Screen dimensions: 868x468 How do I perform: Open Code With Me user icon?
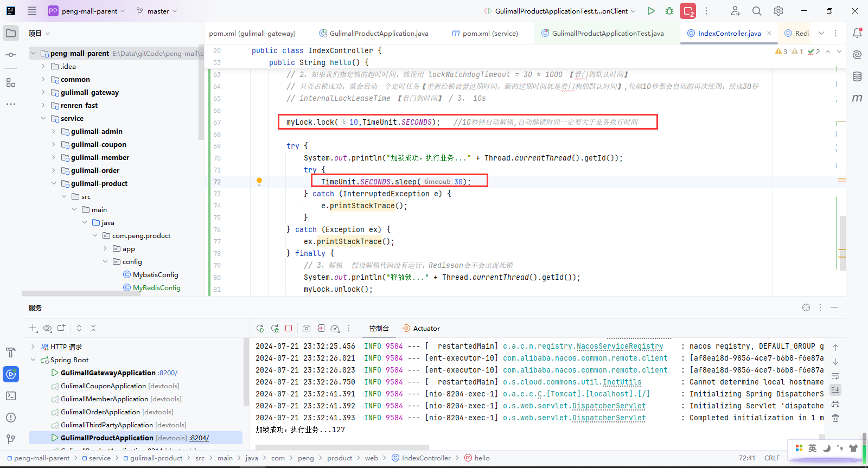point(735,11)
